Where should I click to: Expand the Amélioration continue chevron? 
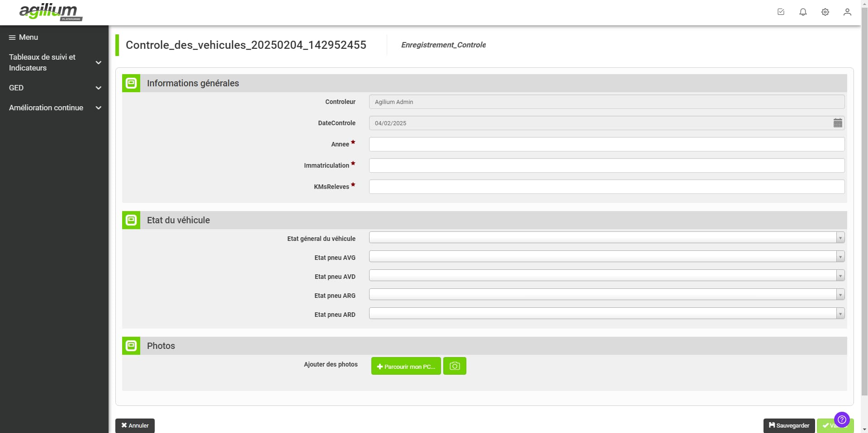click(x=98, y=108)
